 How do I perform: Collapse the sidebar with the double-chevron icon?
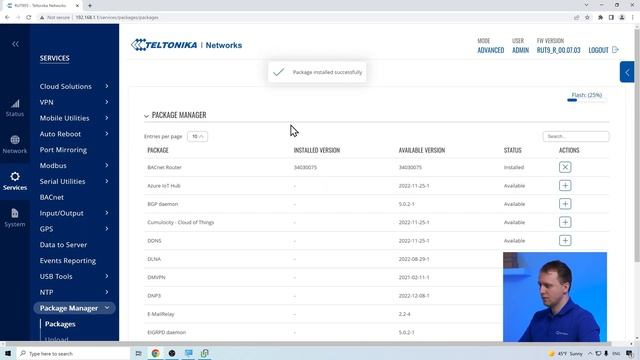click(x=15, y=44)
